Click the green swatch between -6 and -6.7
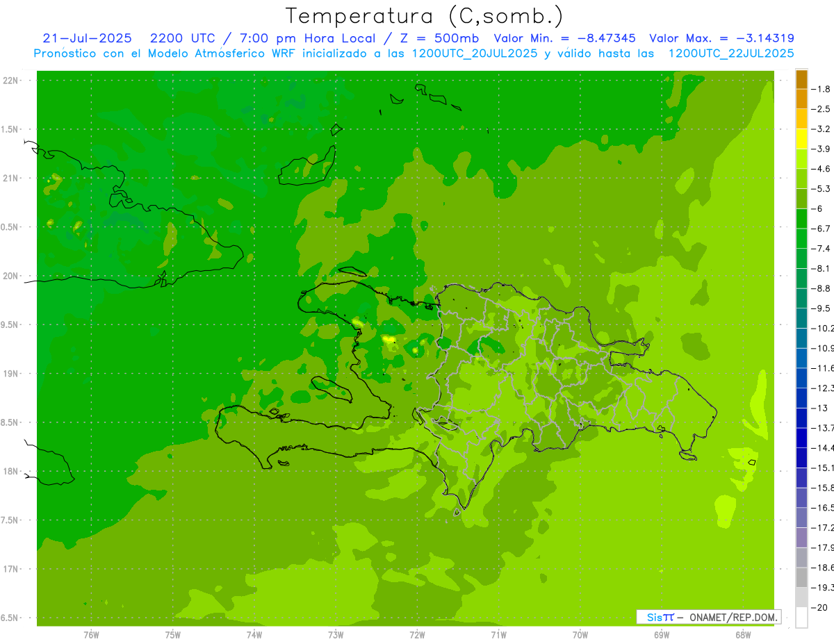834x644 pixels. point(801,218)
